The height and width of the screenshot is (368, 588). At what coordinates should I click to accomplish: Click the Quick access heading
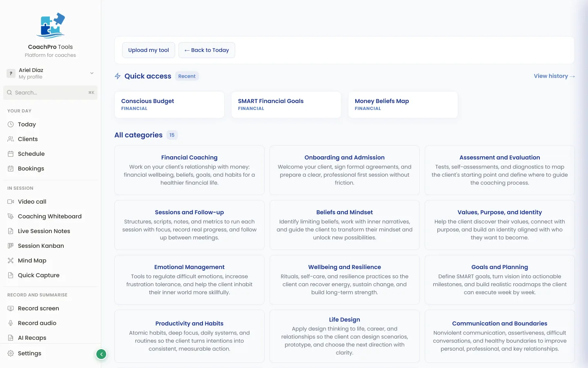[148, 76]
